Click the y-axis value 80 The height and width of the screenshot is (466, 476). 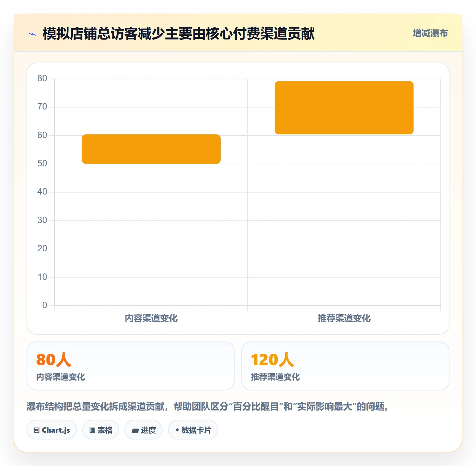pos(42,79)
